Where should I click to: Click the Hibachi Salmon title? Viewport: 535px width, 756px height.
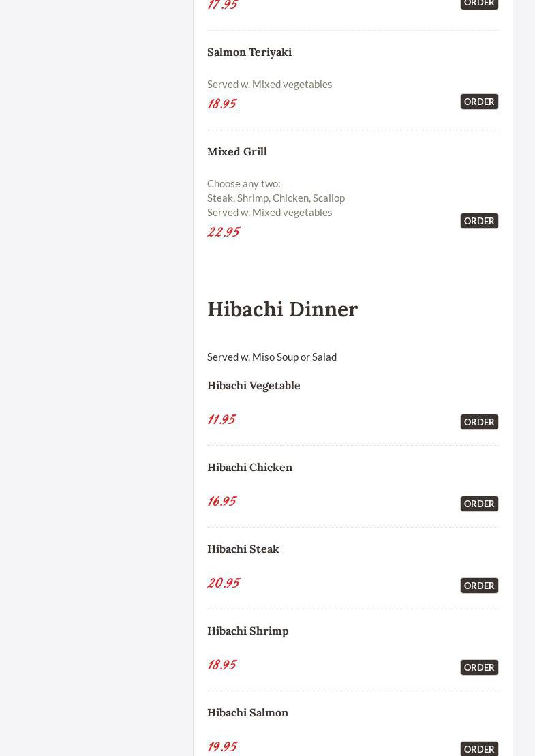pyautogui.click(x=248, y=712)
